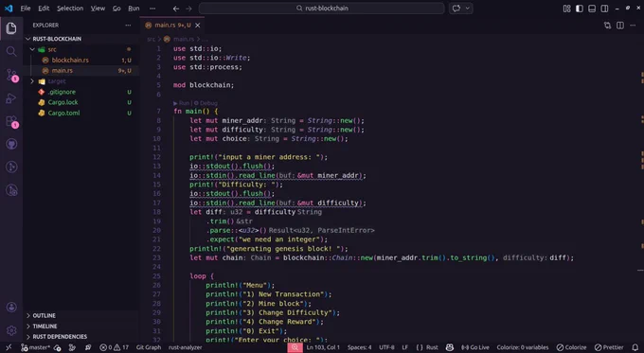
Task: Open the dropdown arrow beside Copilot chat
Action: (468, 9)
